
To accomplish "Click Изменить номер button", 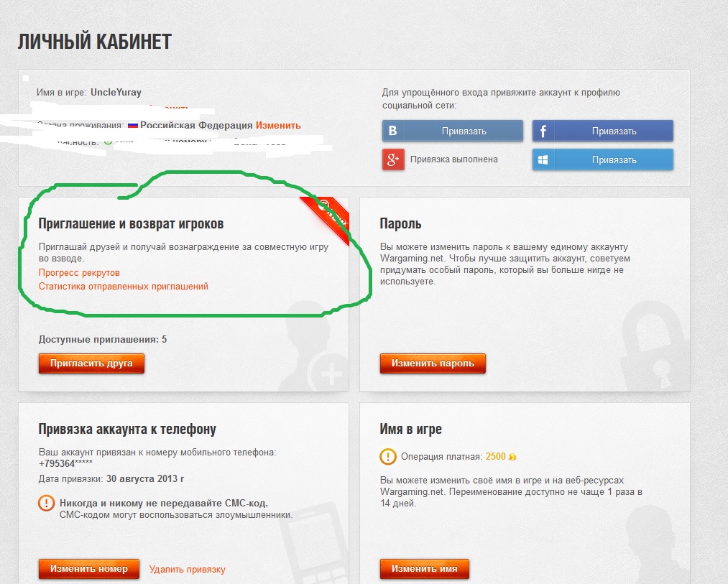I will pyautogui.click(x=88, y=569).
